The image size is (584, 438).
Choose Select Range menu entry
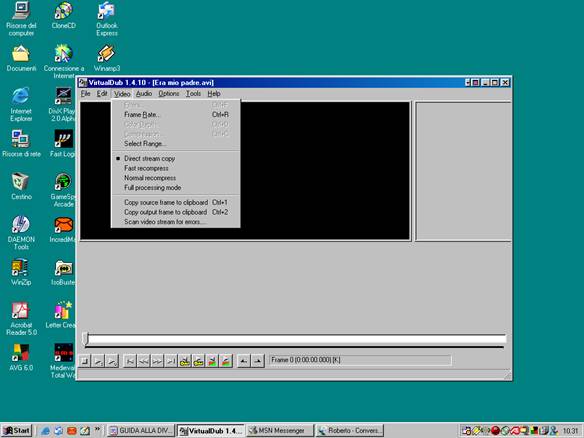pos(176,144)
